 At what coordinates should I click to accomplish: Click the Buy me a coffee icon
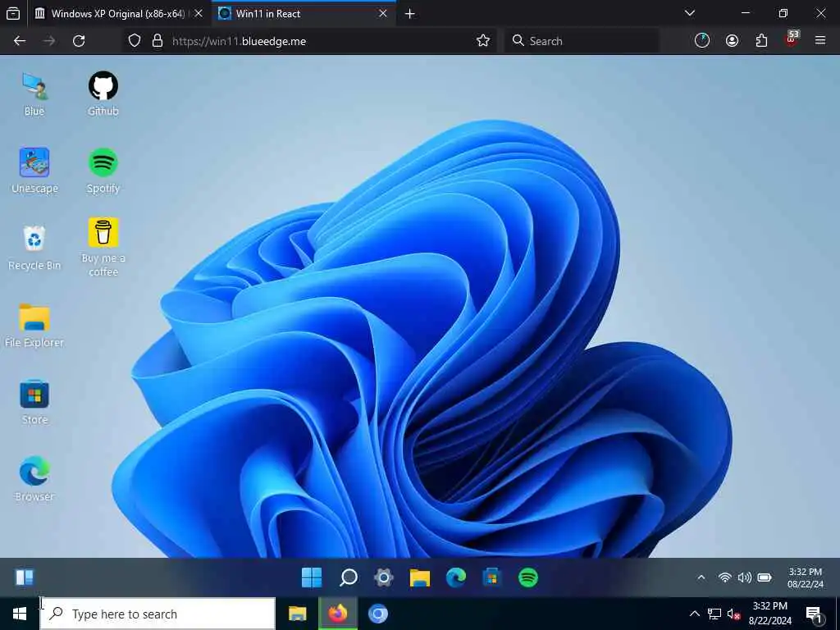pos(103,248)
